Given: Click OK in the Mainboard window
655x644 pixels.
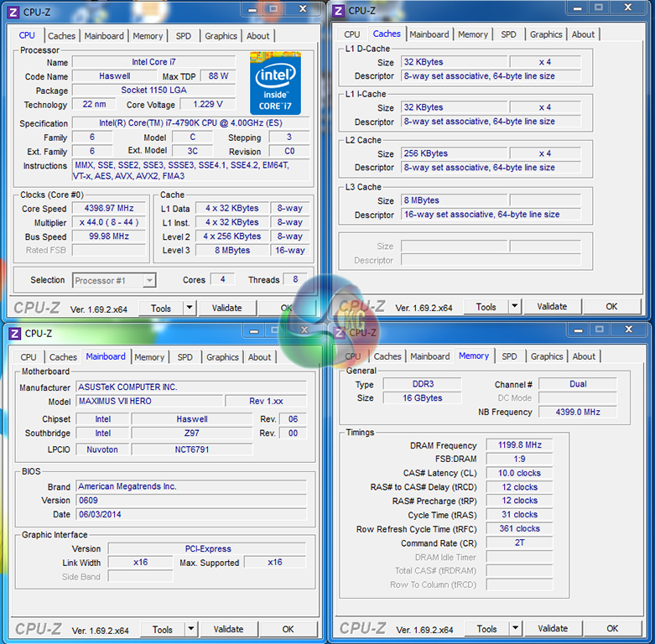Looking at the screenshot, I should click(x=288, y=630).
